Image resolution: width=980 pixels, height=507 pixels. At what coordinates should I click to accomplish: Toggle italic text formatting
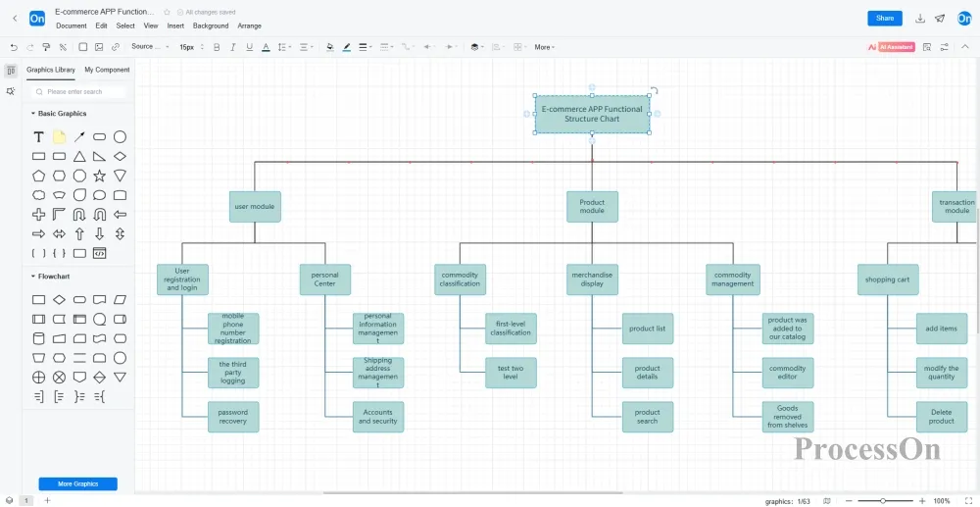[x=232, y=47]
